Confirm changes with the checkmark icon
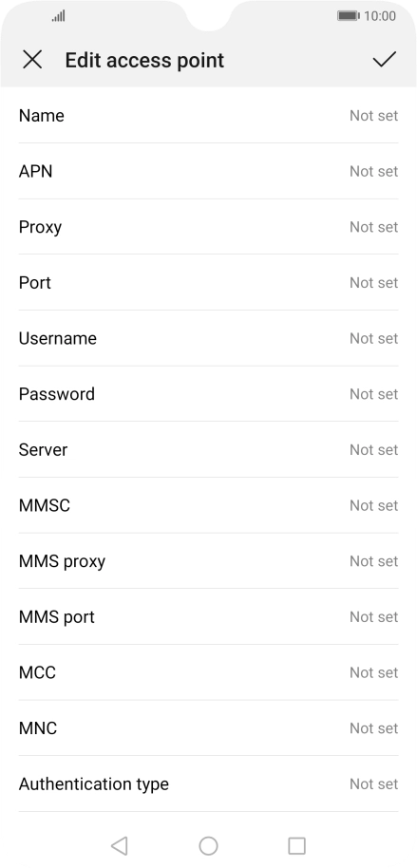The width and height of the screenshot is (417, 868). (384, 59)
